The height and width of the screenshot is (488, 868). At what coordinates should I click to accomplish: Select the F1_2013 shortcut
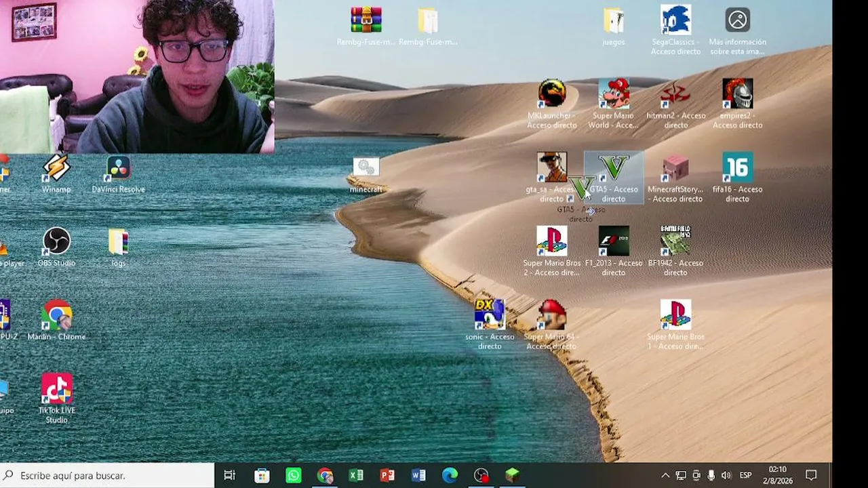(614, 241)
